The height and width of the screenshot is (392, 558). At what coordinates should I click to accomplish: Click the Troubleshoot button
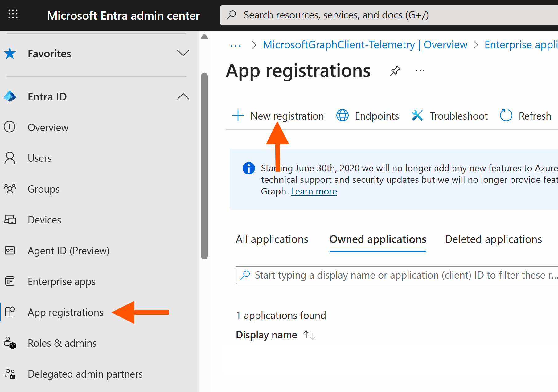pyautogui.click(x=449, y=116)
